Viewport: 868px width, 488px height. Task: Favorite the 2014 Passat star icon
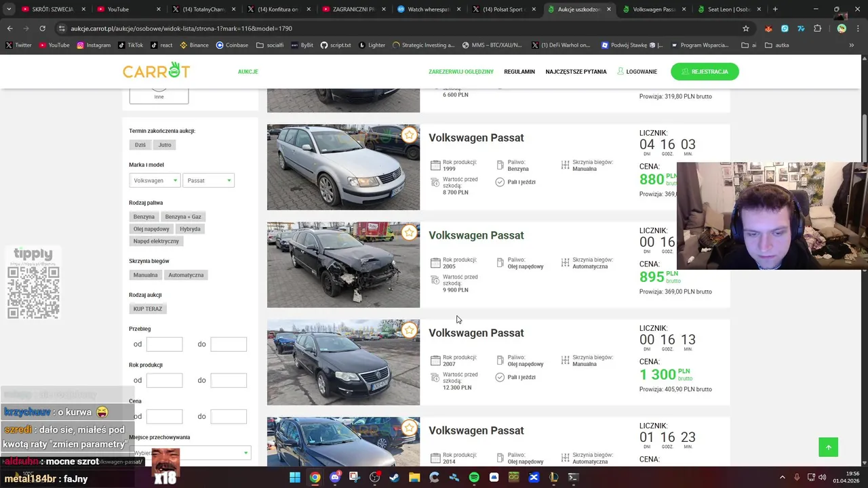click(409, 428)
